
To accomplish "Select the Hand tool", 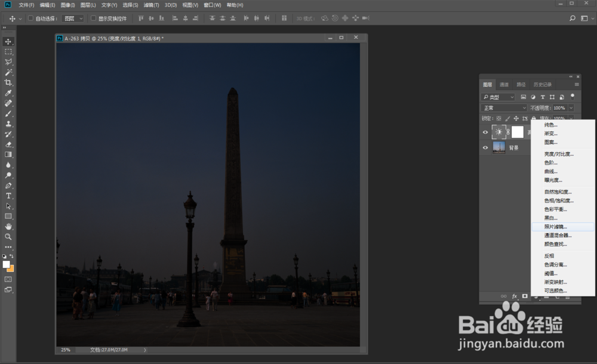I will 8,227.
